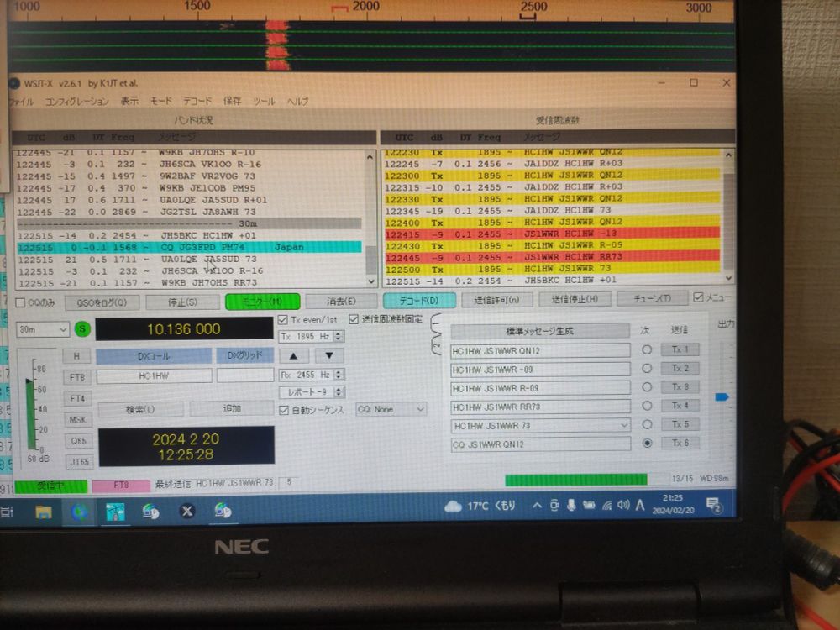Click the down arrow frequency button

[x=329, y=355]
